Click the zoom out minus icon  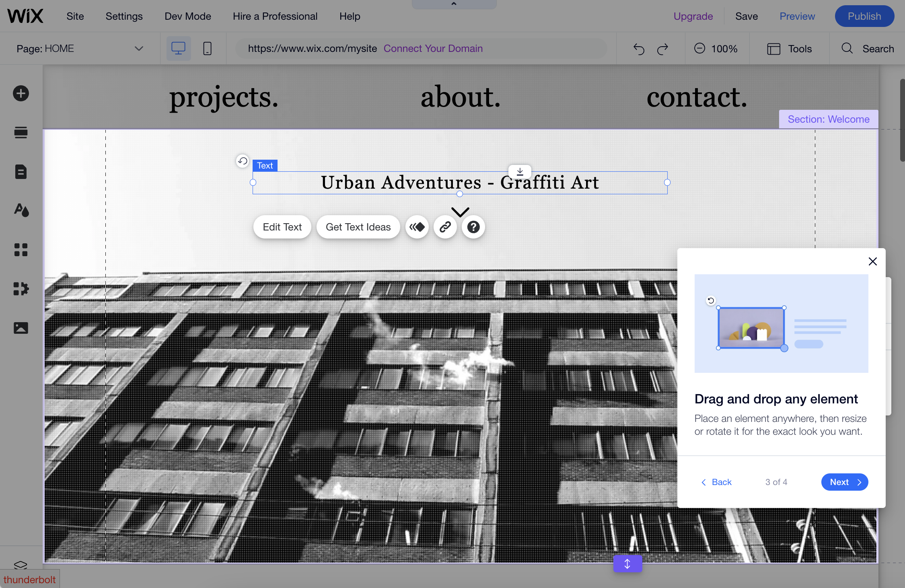tap(699, 48)
